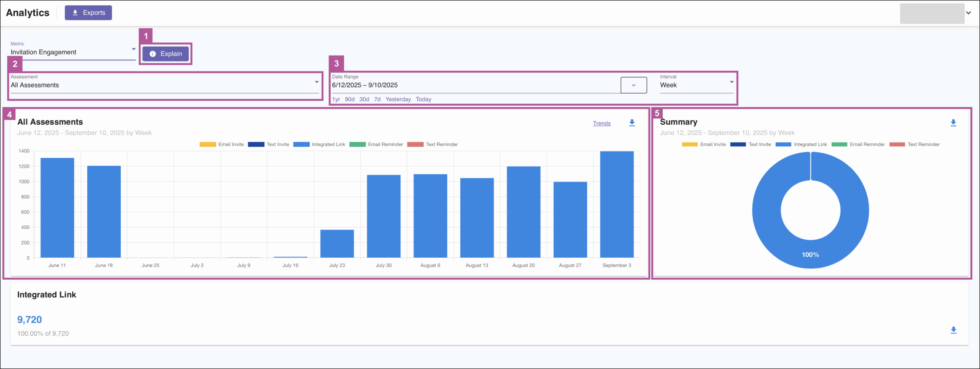Toggle Integrated Link series in bar chart legend

(x=319, y=145)
